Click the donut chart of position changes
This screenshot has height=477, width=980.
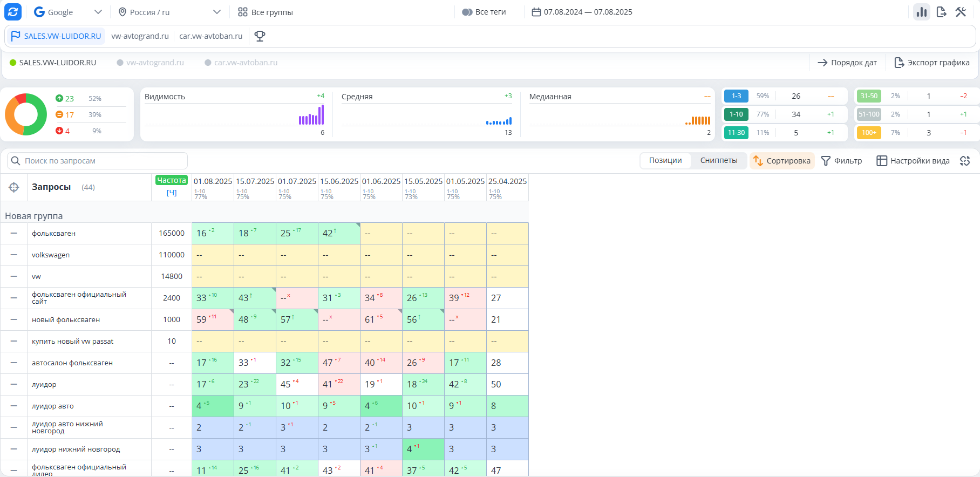click(x=26, y=114)
